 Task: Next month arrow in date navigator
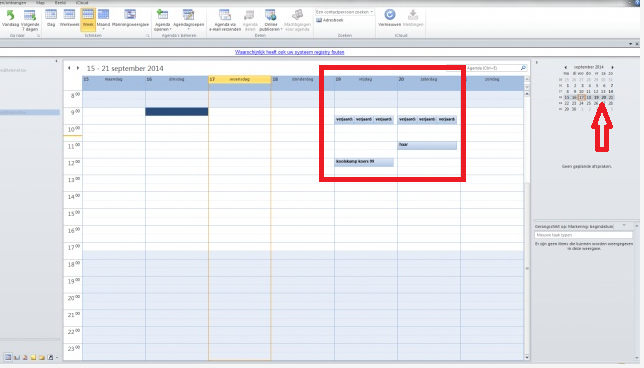(x=612, y=67)
